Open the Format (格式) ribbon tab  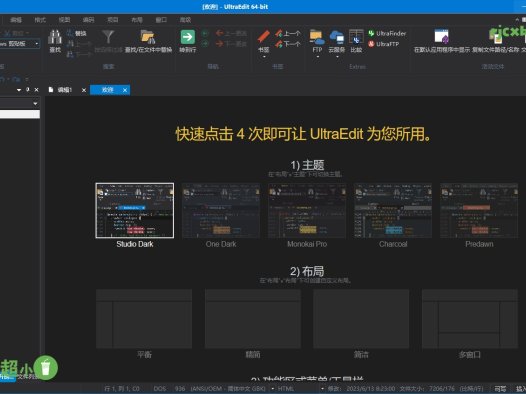click(40, 20)
